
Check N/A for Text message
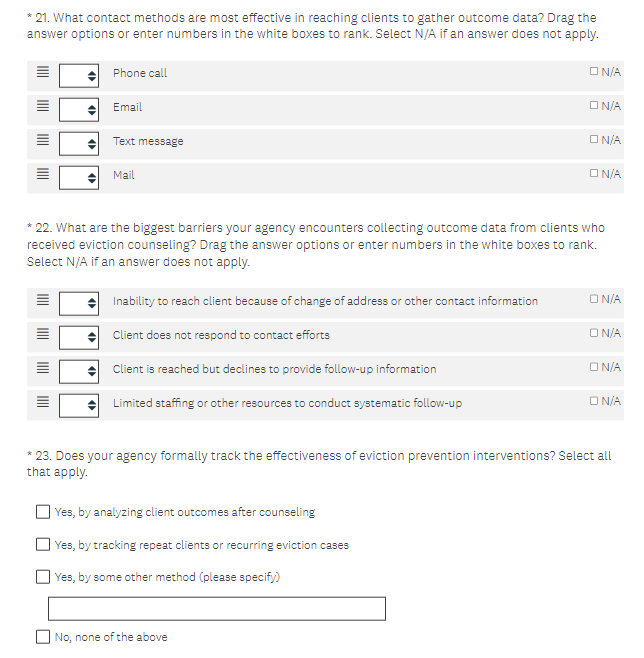tap(595, 140)
